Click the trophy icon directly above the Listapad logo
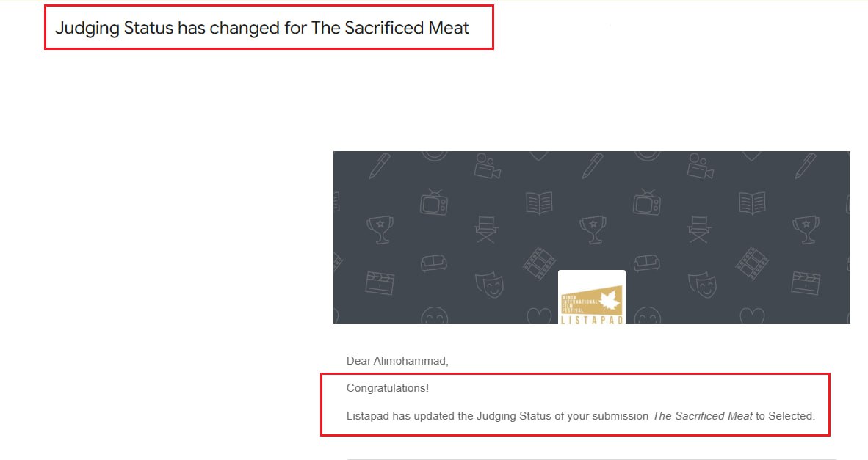Viewport: 868px width, 460px height. 592,227
